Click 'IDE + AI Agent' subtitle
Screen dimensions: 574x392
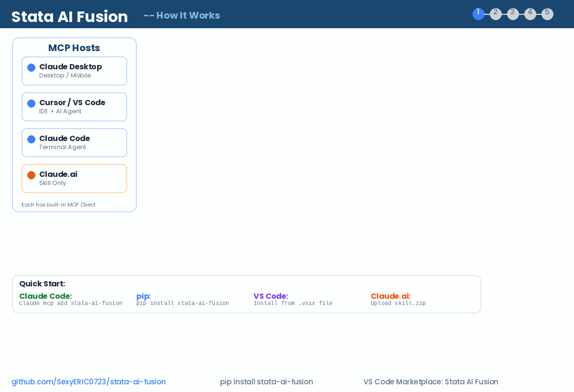[x=60, y=111]
